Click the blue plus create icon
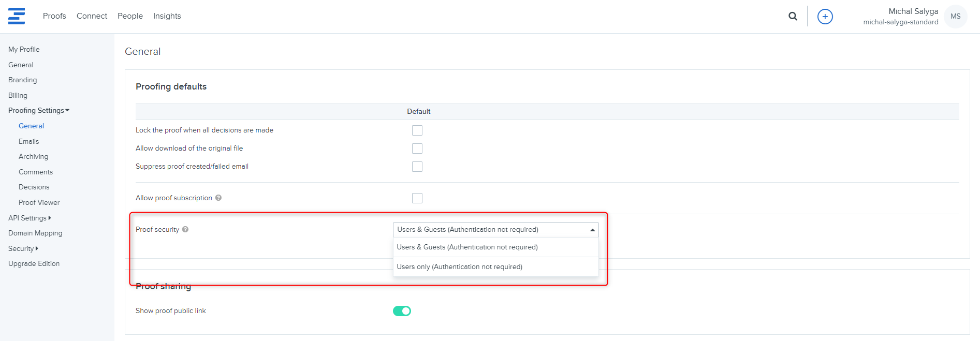Image resolution: width=980 pixels, height=341 pixels. [x=825, y=17]
